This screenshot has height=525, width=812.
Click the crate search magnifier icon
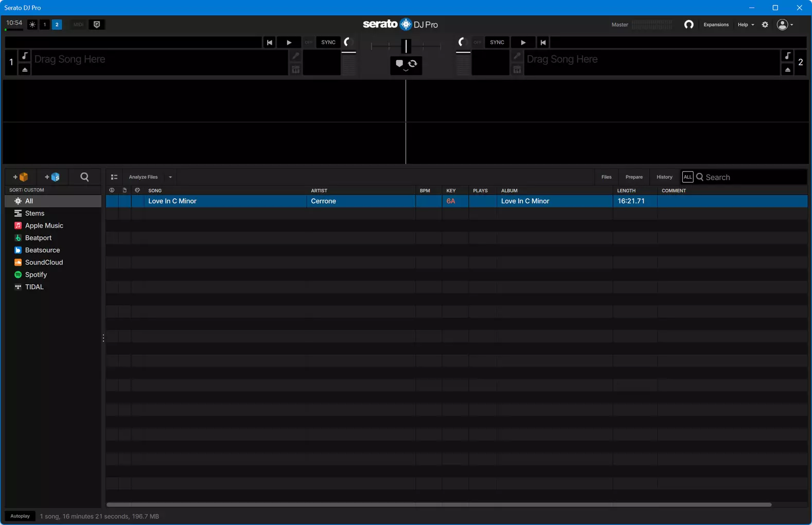click(85, 177)
